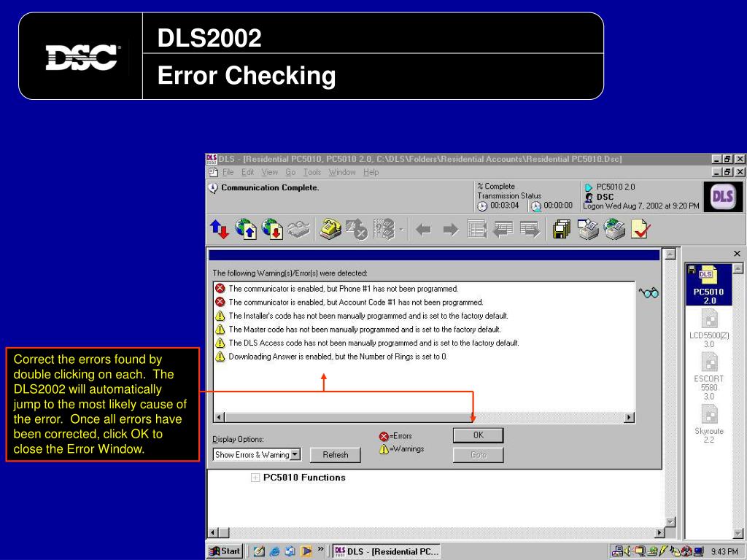Click the greyed cancel communication icon
Screen dimensions: 747x560
357,230
